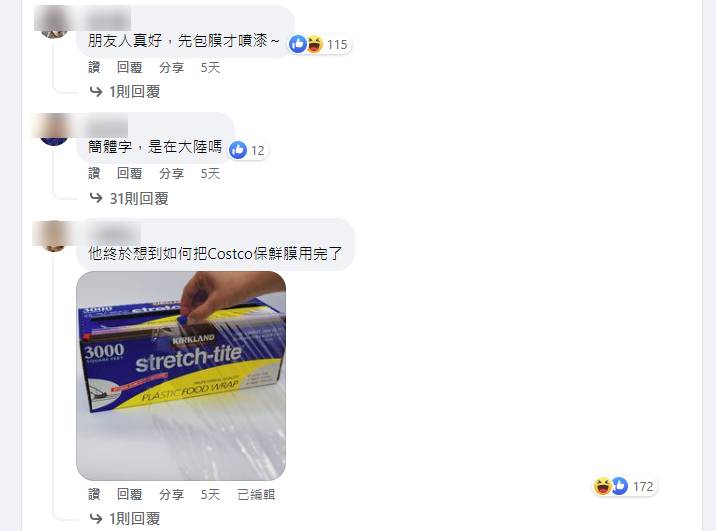Open the second commenter's profile picture
Screen dimensions: 716x531
pyautogui.click(x=54, y=131)
